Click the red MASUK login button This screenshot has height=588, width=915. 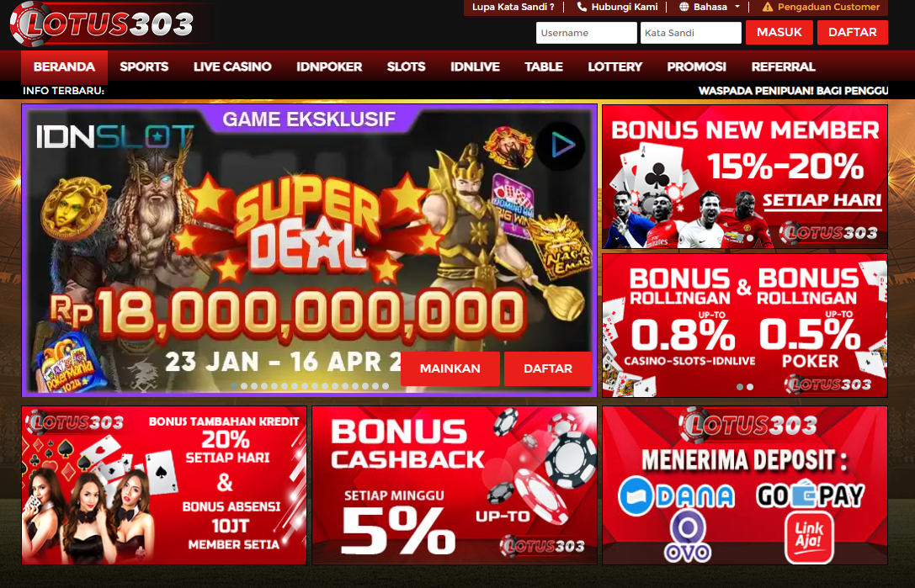(x=779, y=32)
